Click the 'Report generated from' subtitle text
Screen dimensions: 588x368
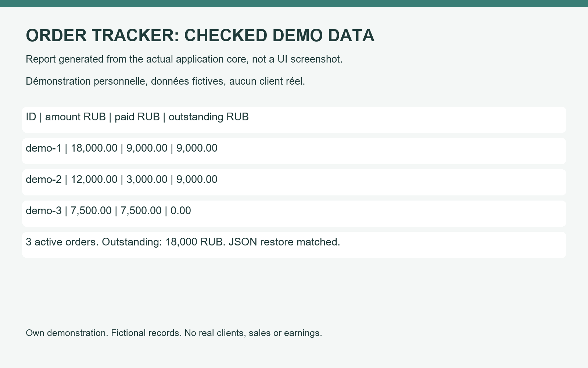pos(184,59)
